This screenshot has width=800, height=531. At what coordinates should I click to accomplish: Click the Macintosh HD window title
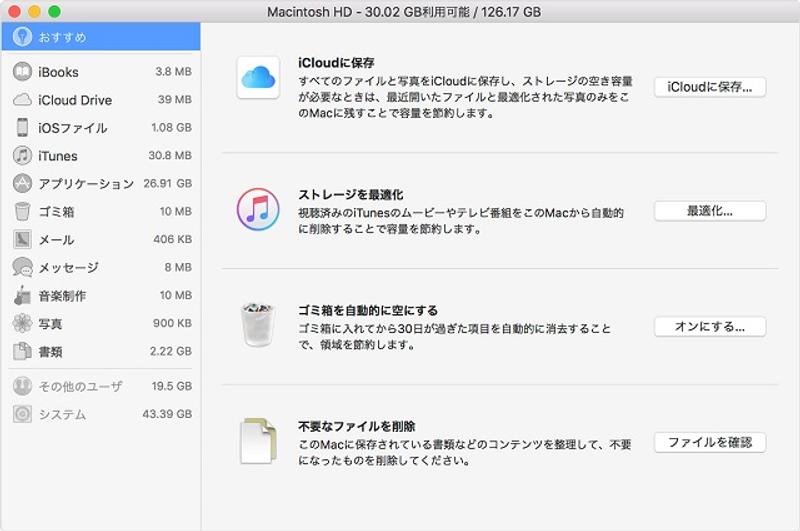pos(404,11)
